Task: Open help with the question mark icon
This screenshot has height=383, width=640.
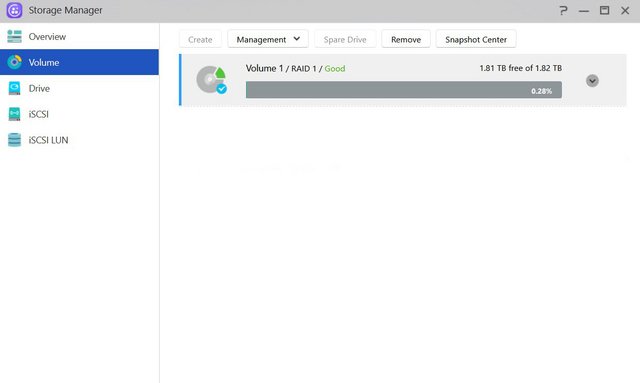Action: [563, 10]
